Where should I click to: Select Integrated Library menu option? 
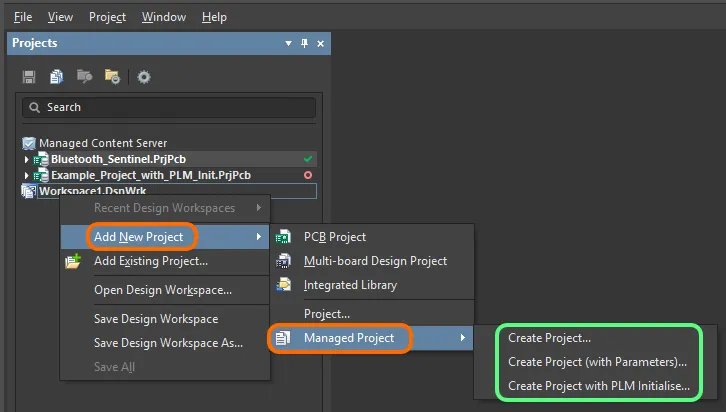[x=373, y=285]
